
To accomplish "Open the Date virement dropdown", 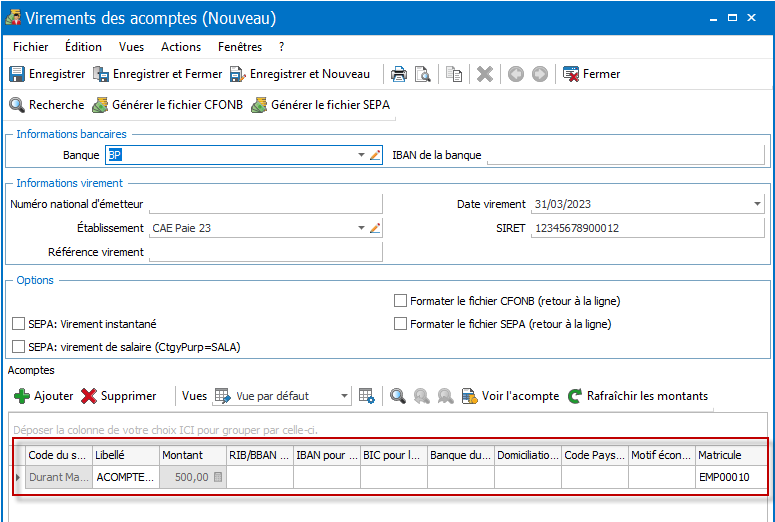I will [x=757, y=204].
